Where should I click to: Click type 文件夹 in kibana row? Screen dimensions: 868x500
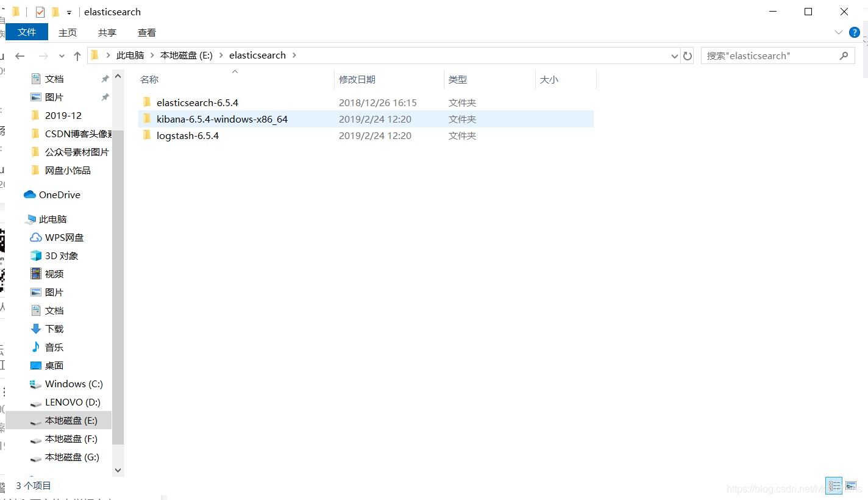pyautogui.click(x=462, y=119)
